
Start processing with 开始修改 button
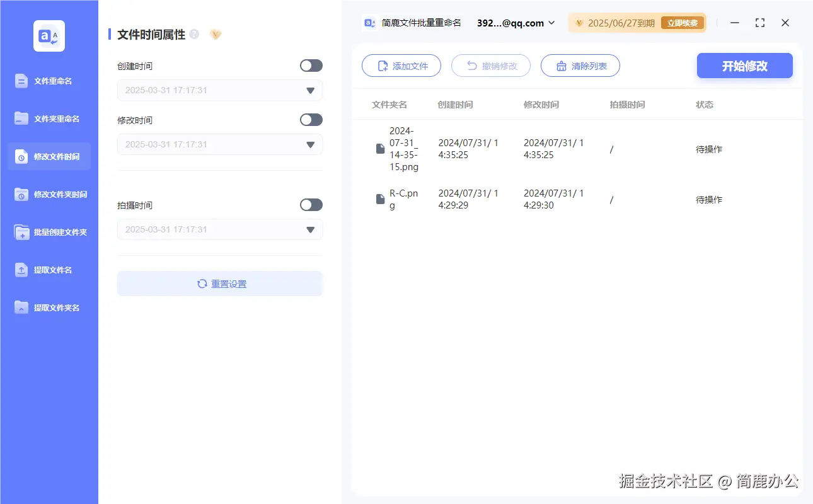coord(745,66)
